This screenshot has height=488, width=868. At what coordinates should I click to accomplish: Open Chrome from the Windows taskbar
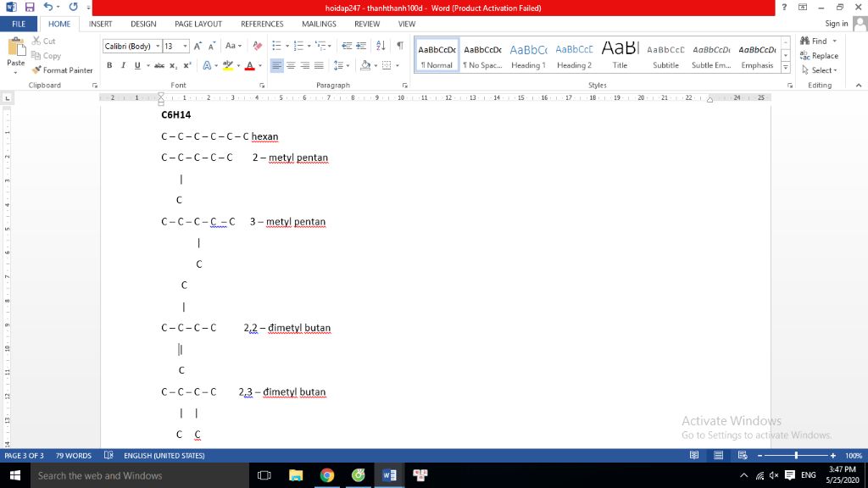[327, 475]
